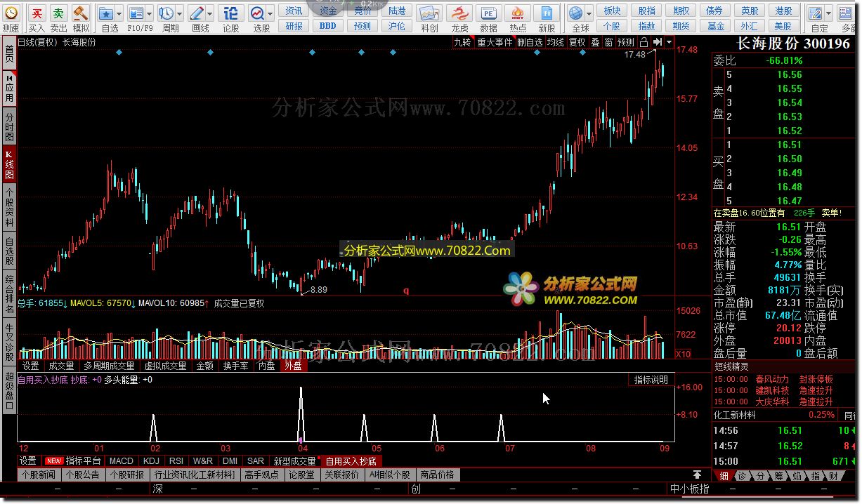The height and width of the screenshot is (504, 862).
Task: Click the 资讯 news button
Action: pos(294,11)
